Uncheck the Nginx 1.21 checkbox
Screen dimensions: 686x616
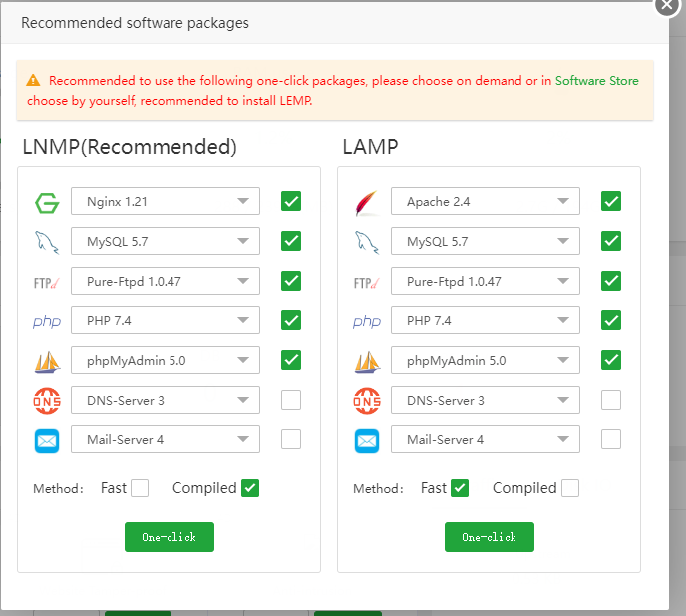click(291, 201)
